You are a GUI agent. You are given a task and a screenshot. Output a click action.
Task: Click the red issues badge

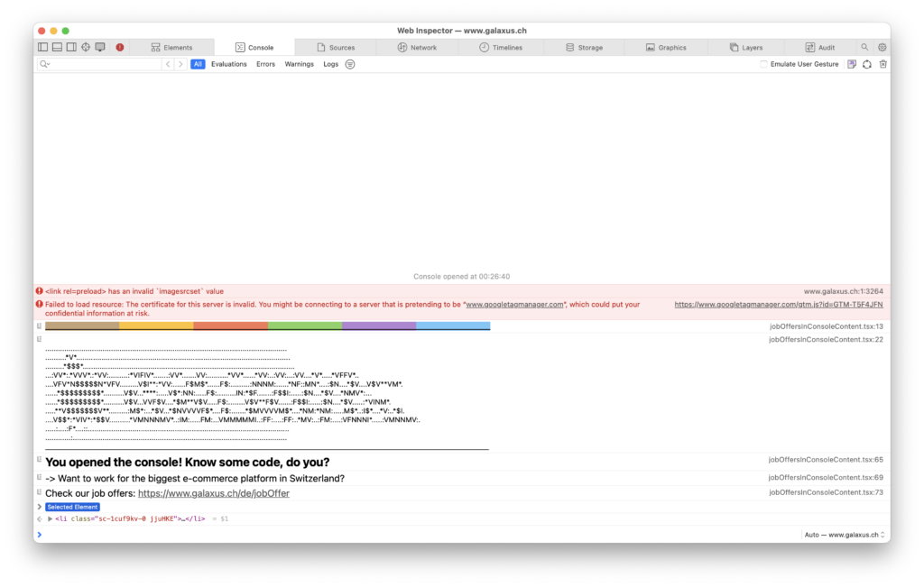point(119,47)
